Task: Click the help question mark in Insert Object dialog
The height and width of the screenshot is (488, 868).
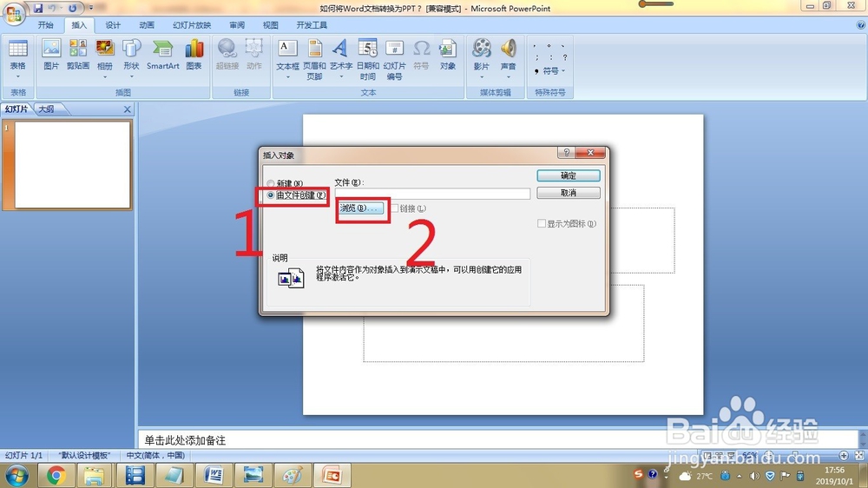Action: (x=566, y=153)
